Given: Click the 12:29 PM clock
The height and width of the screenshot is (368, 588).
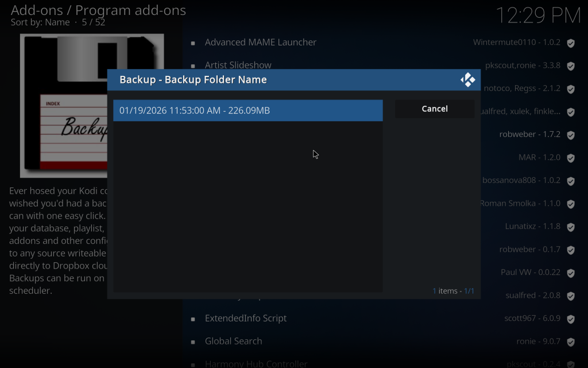Looking at the screenshot, I should (537, 16).
